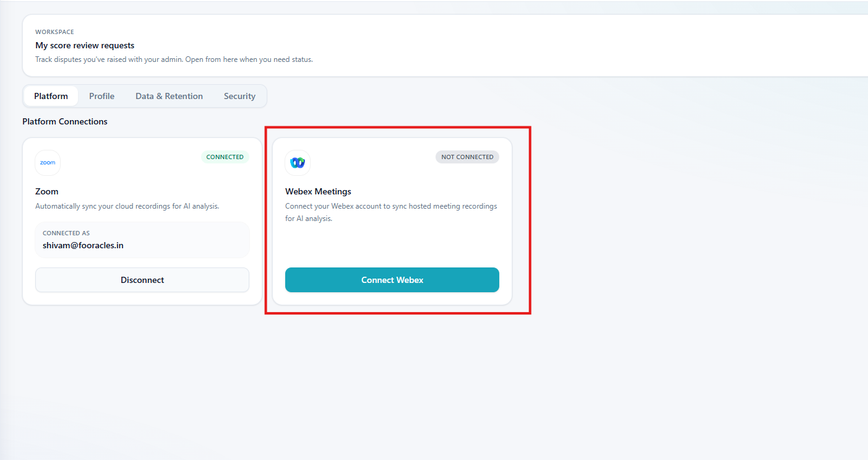Click the NOT CONNECTED badge on Webex

(x=467, y=157)
